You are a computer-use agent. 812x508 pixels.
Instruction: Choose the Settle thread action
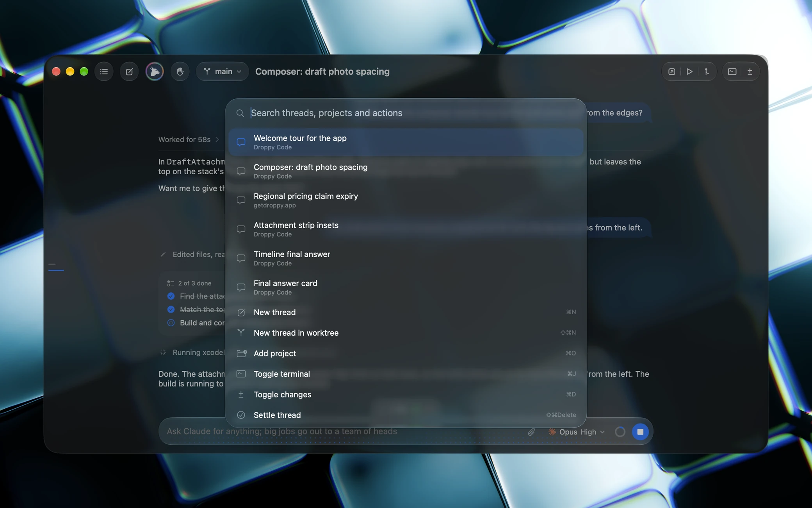point(406,415)
